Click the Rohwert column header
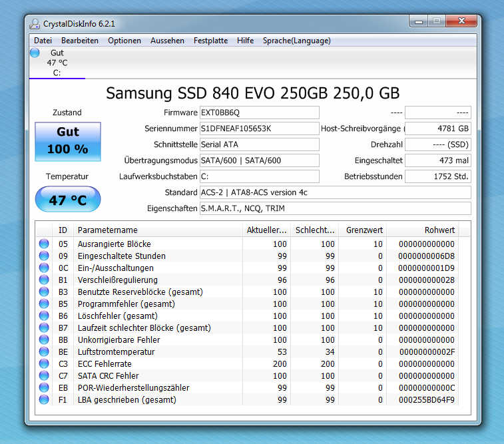 (423, 230)
